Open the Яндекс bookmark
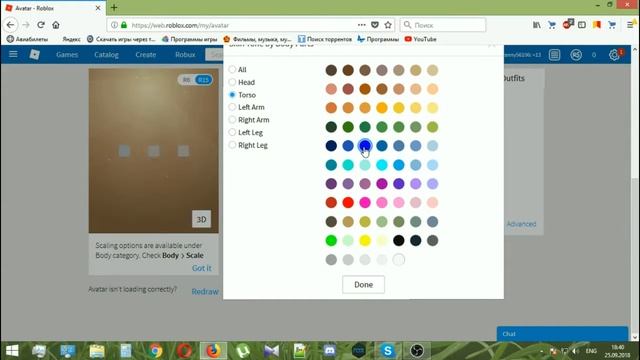Screen dimensions: 640x360 [71, 39]
